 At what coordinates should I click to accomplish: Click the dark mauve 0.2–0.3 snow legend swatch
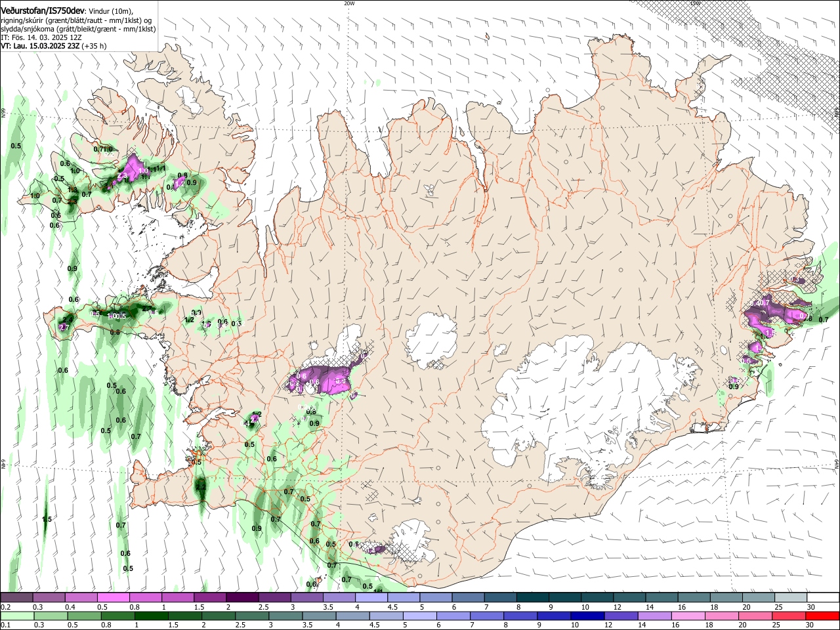point(16,598)
